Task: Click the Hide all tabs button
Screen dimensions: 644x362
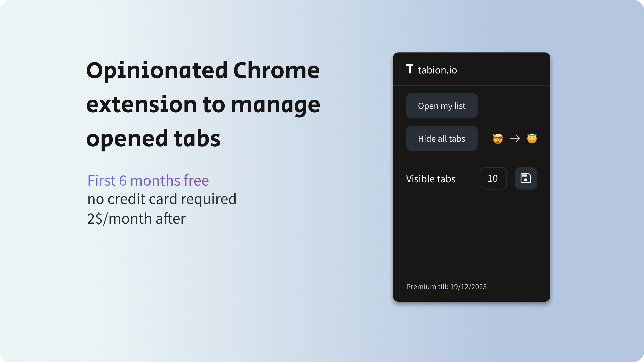Action: (x=442, y=138)
